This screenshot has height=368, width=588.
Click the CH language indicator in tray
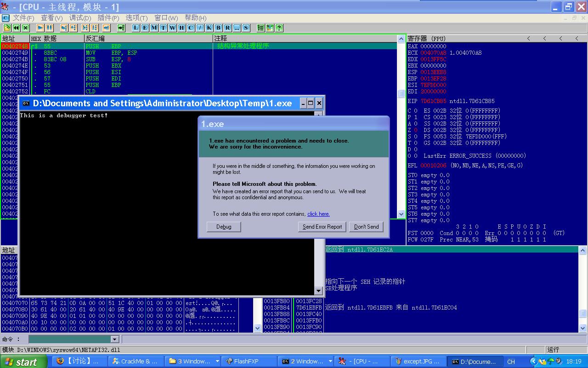tap(511, 362)
